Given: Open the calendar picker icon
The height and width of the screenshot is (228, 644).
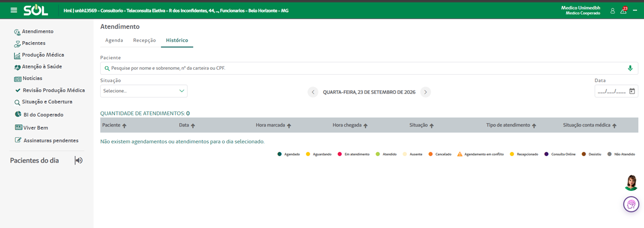Looking at the screenshot, I should [632, 91].
